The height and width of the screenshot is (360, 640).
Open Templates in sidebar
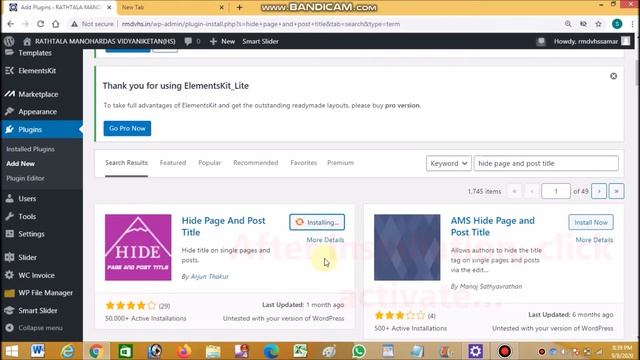point(35,53)
